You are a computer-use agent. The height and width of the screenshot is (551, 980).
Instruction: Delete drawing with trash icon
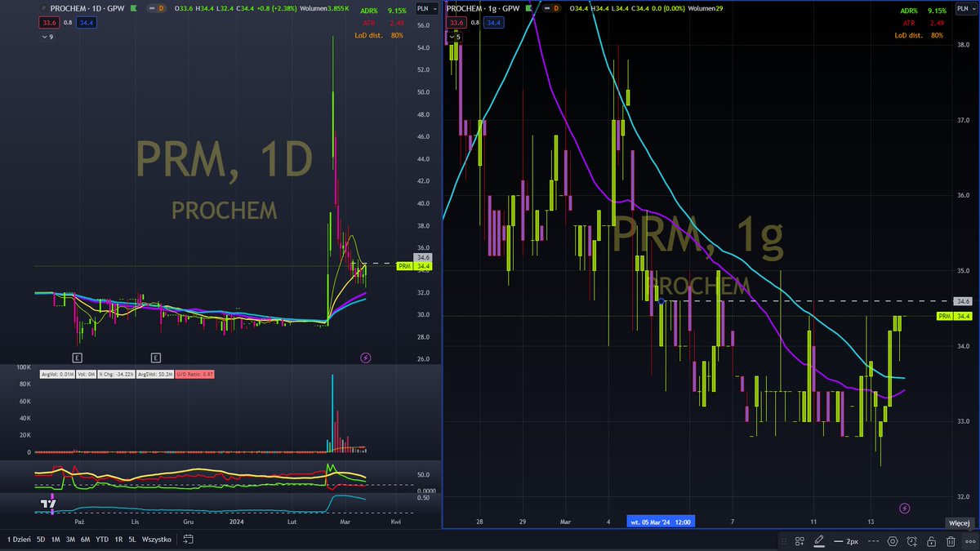(x=951, y=541)
